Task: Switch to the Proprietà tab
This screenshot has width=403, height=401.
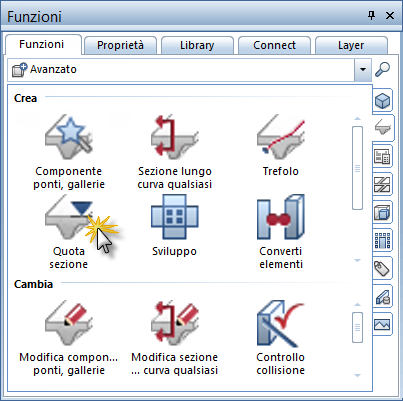Action: point(120,45)
